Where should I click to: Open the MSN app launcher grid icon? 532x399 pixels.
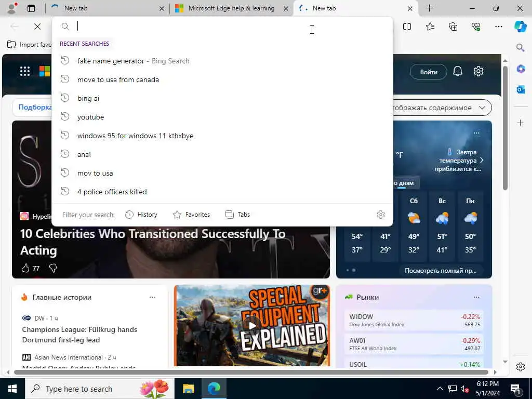coord(25,71)
